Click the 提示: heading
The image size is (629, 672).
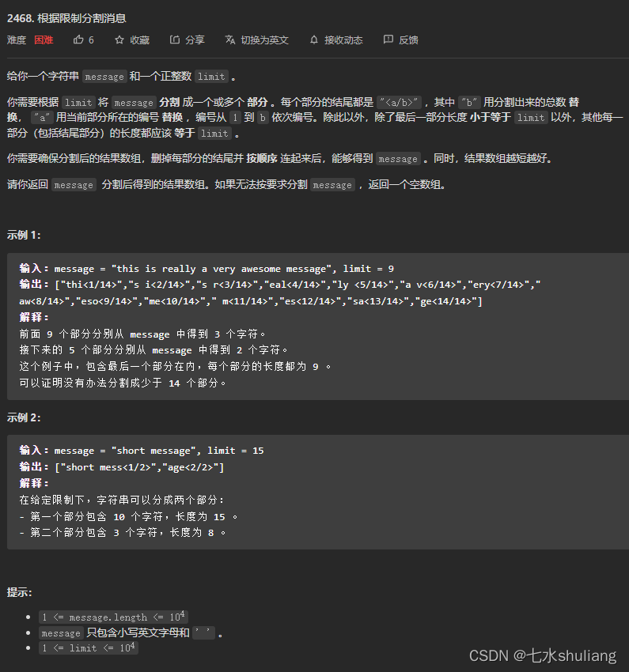[19, 593]
